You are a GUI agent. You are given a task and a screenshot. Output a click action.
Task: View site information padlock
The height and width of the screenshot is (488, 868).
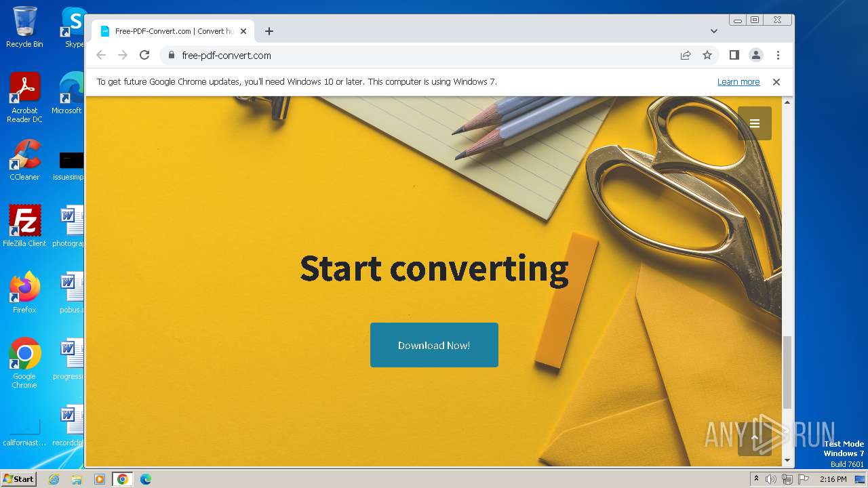(171, 55)
